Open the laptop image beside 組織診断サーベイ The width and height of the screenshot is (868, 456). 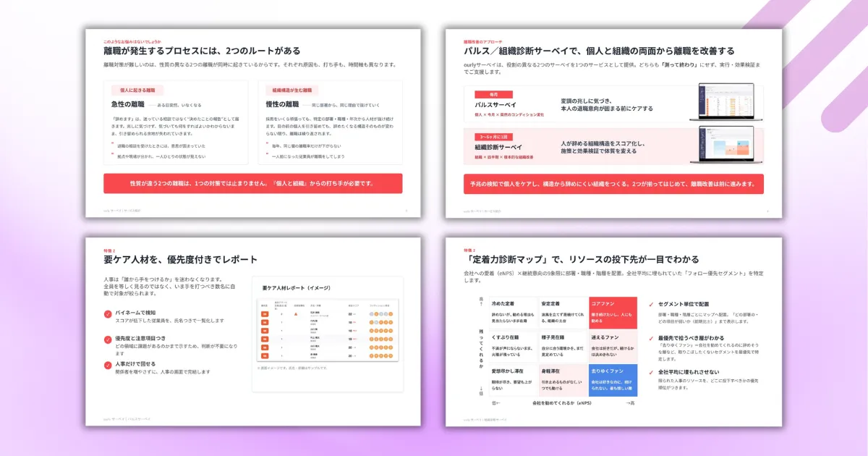(x=726, y=145)
